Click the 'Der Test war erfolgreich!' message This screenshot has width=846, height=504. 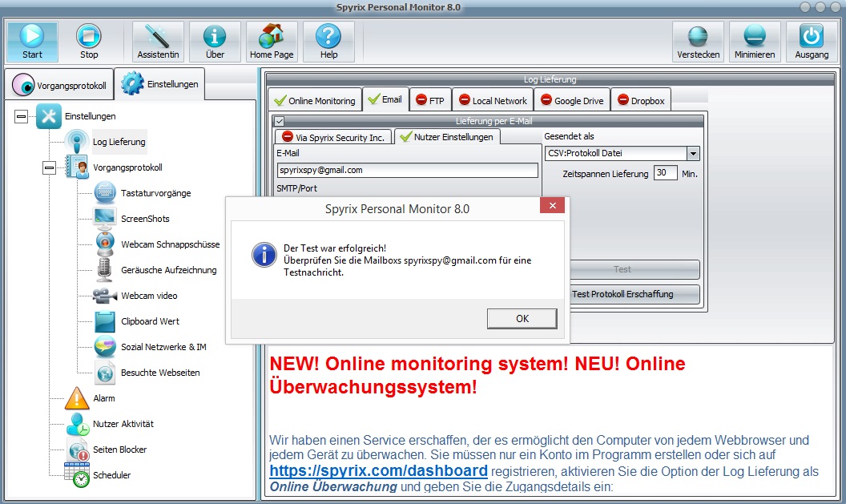pyautogui.click(x=335, y=248)
